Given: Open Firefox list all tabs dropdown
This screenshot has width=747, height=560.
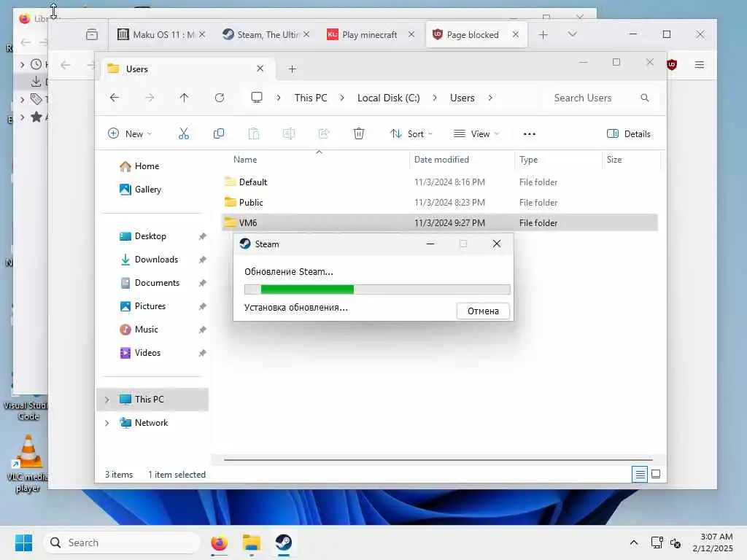Looking at the screenshot, I should [x=572, y=34].
